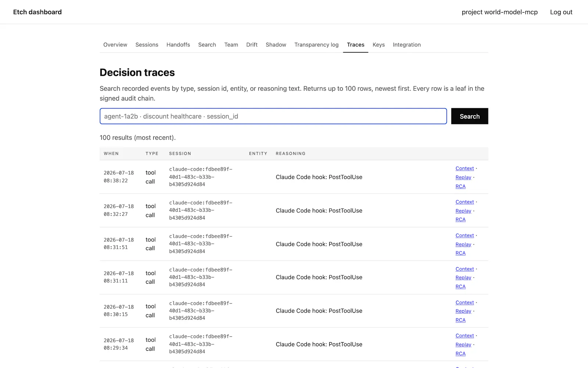The height and width of the screenshot is (368, 588).
Task: Select the Transparency log tab
Action: pyautogui.click(x=316, y=45)
